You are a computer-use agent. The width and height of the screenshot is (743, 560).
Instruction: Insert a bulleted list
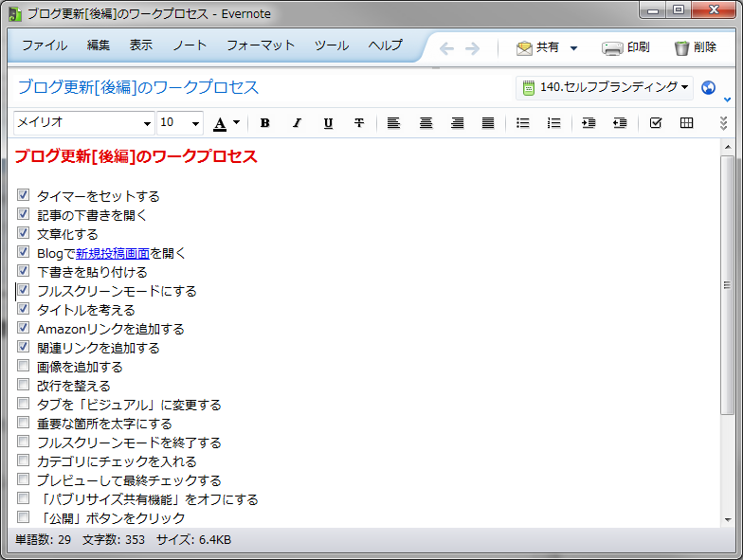[x=522, y=123]
